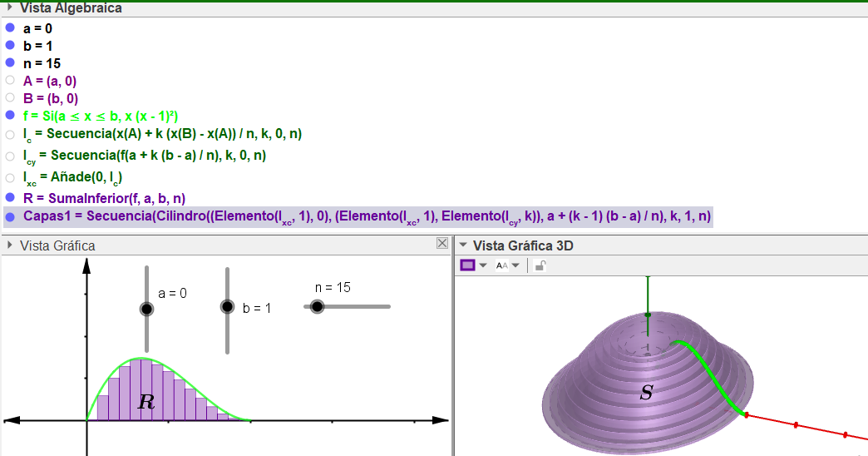Hide R = SumaInferior visibility bullet
Image resolution: width=868 pixels, height=456 pixels.
click(x=10, y=197)
